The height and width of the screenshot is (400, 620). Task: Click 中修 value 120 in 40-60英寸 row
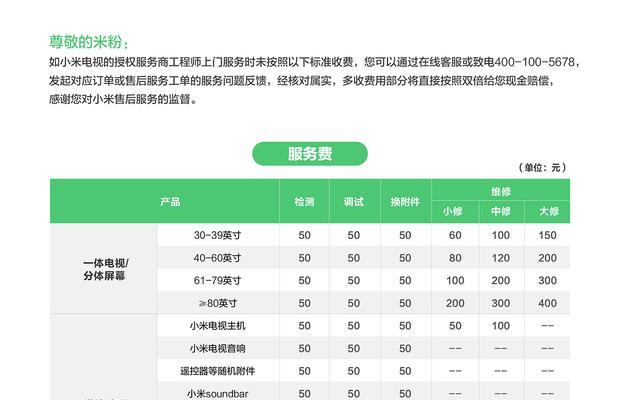tap(501, 258)
